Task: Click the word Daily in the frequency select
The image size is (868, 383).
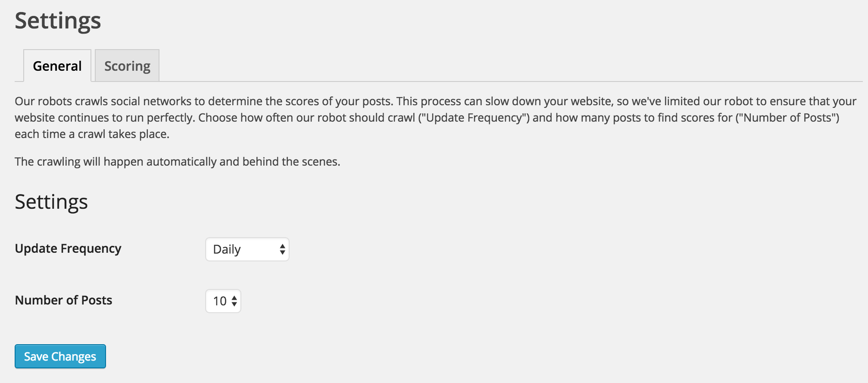Action: (227, 249)
